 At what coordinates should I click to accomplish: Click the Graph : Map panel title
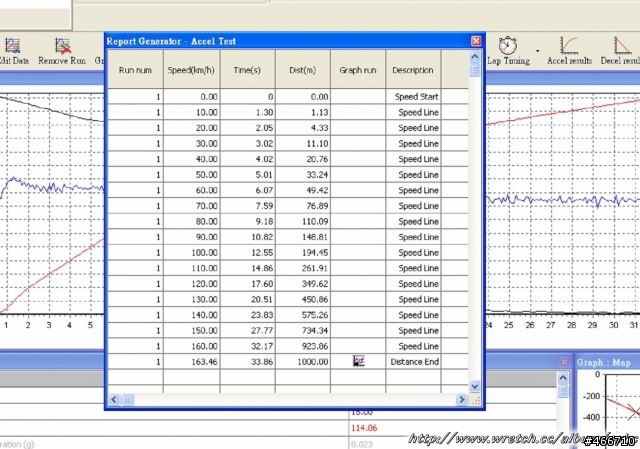click(x=604, y=362)
